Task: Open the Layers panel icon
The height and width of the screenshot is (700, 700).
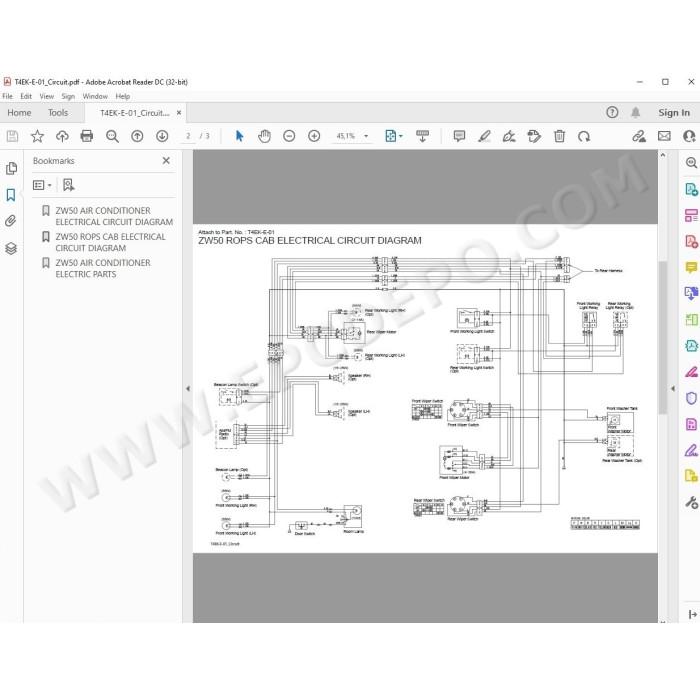Action: 11,248
